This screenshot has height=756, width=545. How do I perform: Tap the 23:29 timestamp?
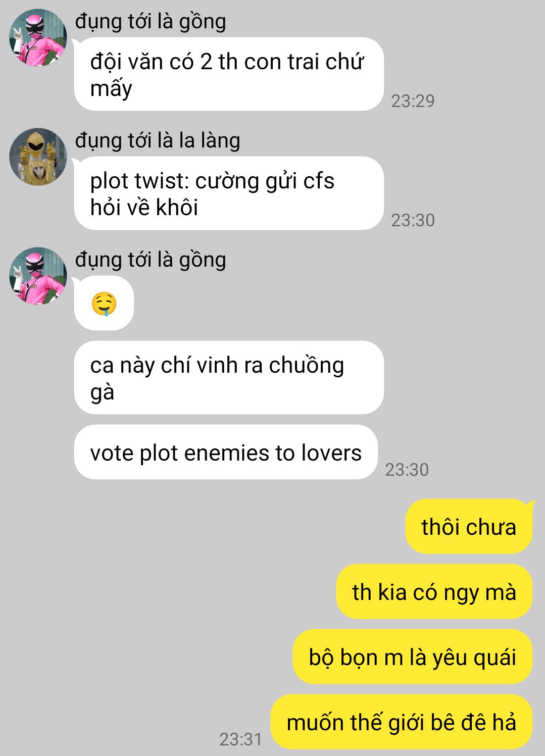(x=413, y=101)
